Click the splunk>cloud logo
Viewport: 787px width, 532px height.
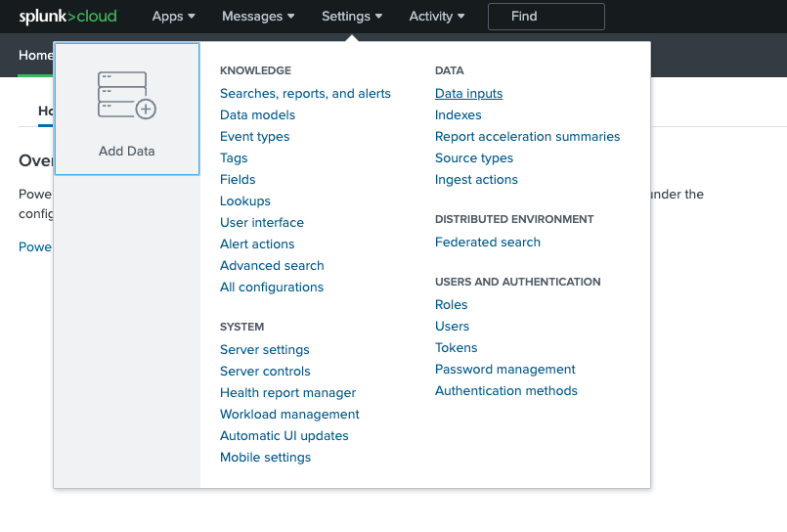(x=67, y=17)
